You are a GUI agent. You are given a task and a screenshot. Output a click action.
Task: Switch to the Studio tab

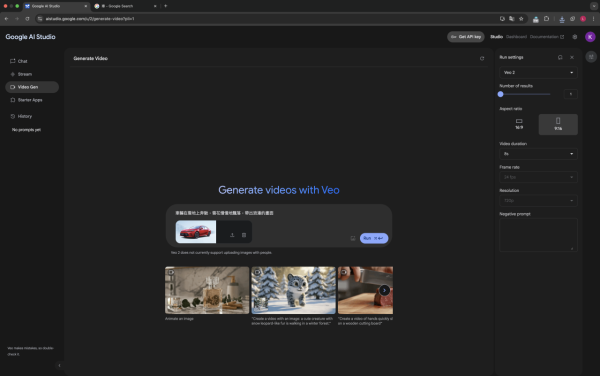click(496, 37)
